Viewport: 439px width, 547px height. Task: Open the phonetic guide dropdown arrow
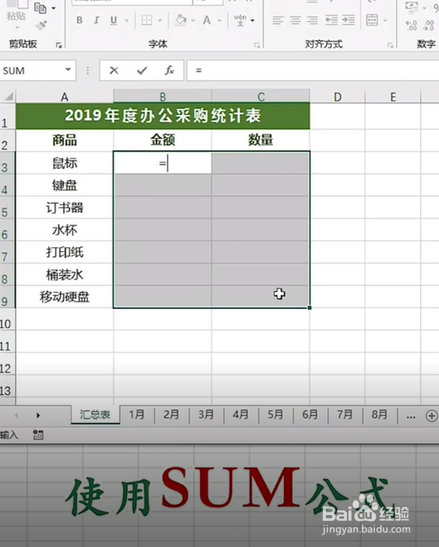tap(252, 21)
